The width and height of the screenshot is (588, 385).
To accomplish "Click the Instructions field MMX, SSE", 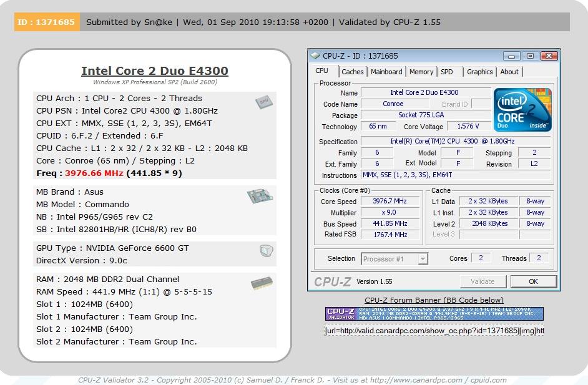I will coord(455,175).
